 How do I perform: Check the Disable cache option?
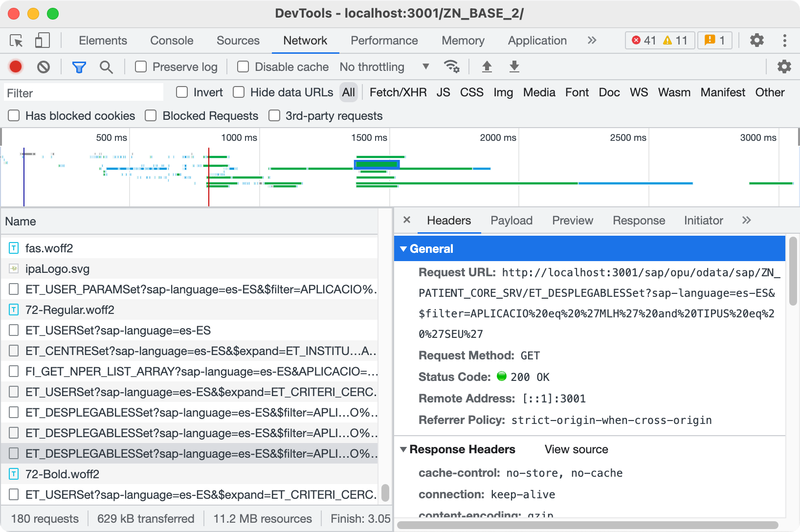(243, 66)
